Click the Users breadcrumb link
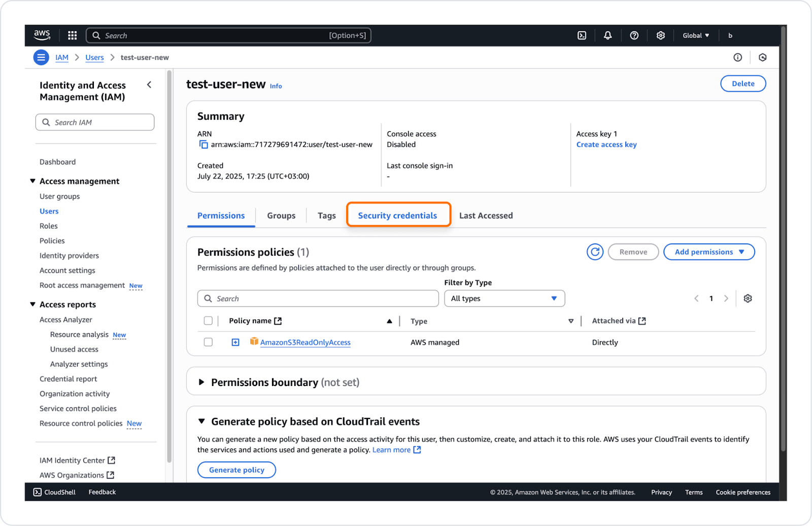812x526 pixels. coord(94,57)
